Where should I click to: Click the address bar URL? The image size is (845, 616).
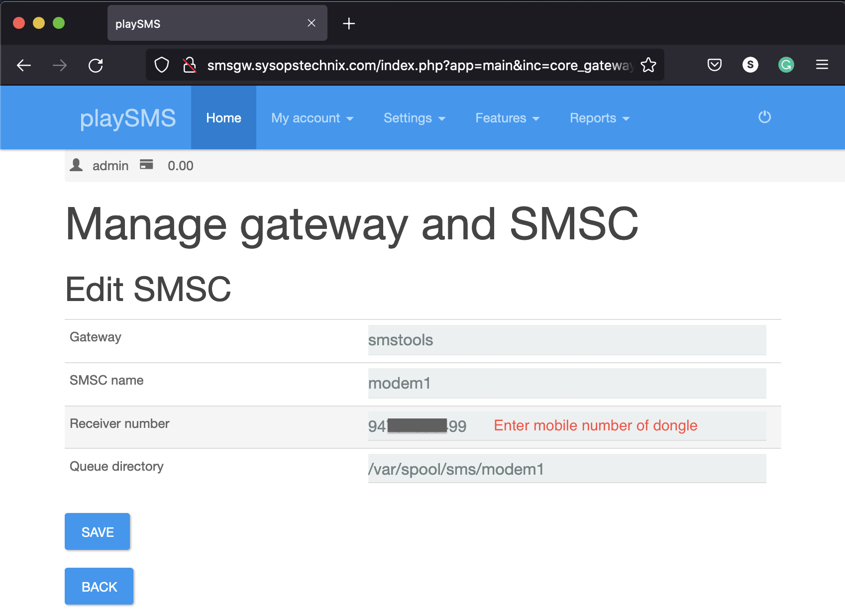pos(421,65)
